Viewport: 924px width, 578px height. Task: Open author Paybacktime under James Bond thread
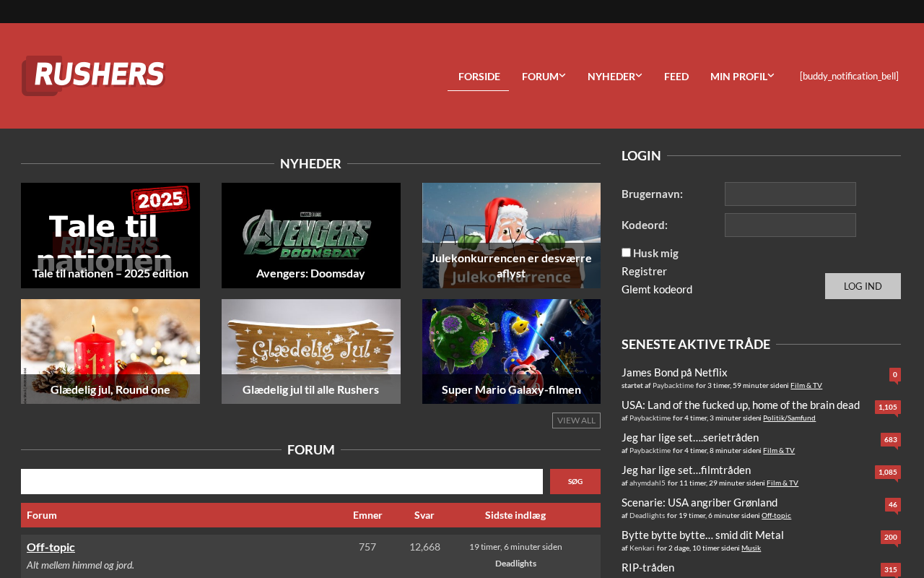point(673,385)
